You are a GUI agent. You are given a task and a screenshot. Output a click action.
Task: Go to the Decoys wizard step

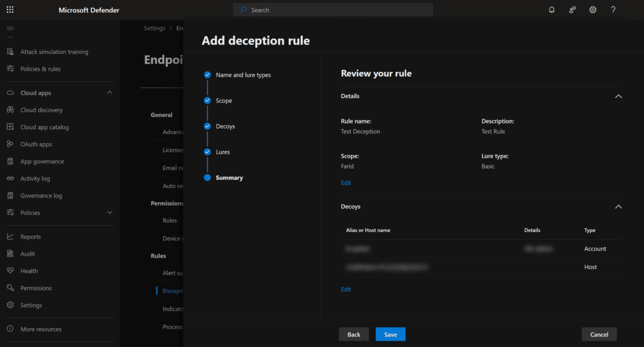tap(225, 126)
